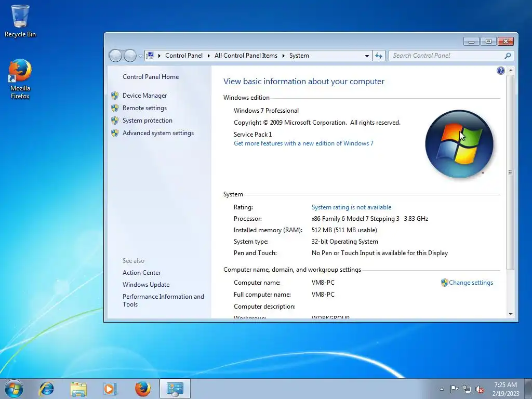The height and width of the screenshot is (399, 532).
Task: Select the Control Panel taskbar button
Action: (175, 389)
